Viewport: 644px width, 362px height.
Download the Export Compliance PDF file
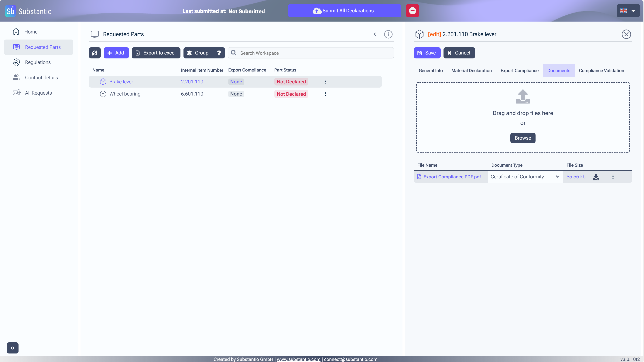click(596, 177)
